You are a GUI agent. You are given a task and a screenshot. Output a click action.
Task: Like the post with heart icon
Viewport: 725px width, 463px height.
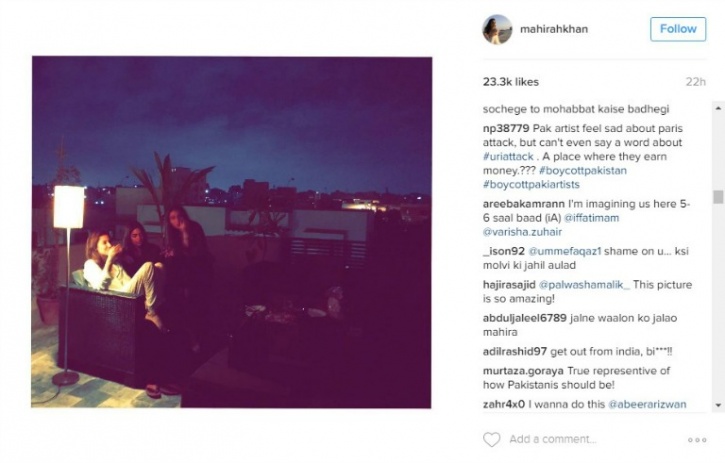(492, 439)
